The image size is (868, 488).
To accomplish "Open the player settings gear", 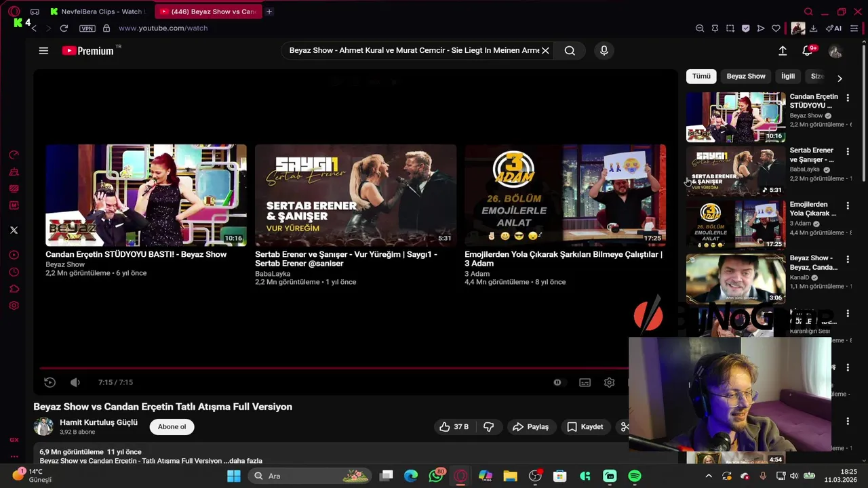I will click(x=609, y=382).
